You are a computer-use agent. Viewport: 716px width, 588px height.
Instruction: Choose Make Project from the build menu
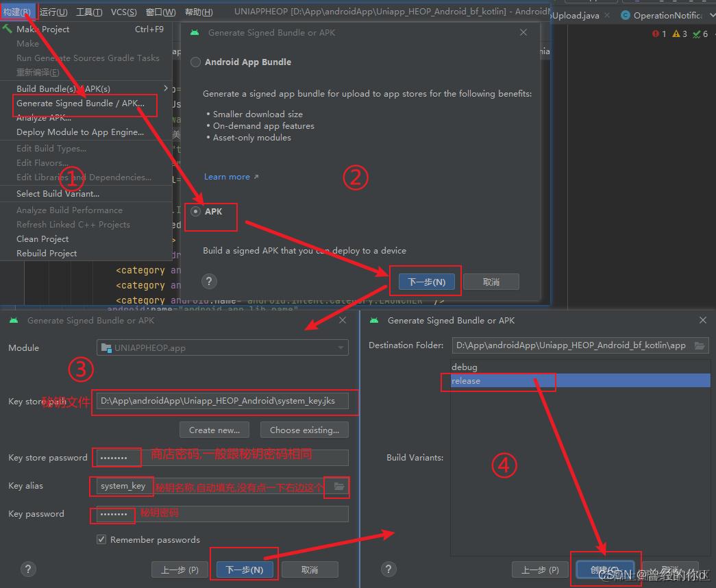pyautogui.click(x=87, y=29)
